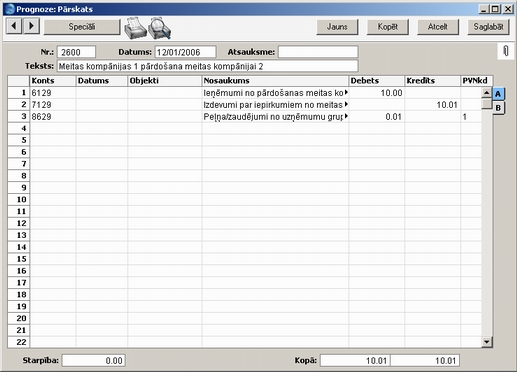Image resolution: width=517 pixels, height=372 pixels.
Task: Click the printer icon
Action: 135,28
